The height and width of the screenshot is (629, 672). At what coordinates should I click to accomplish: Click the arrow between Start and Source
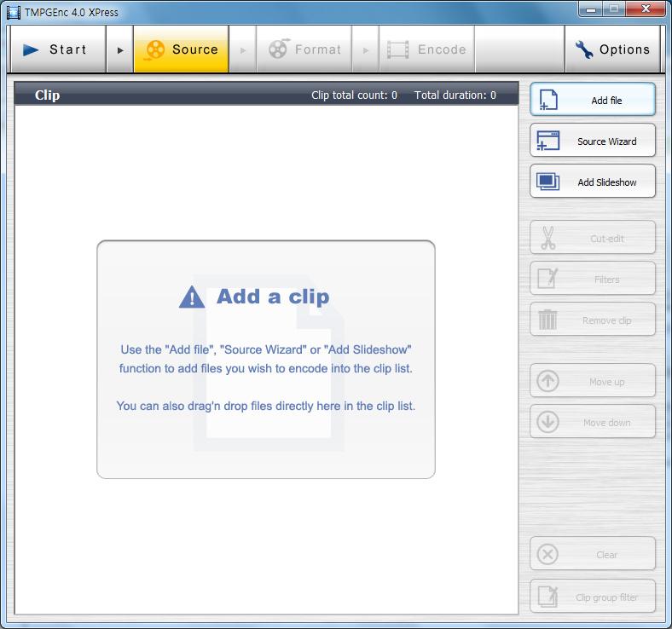point(120,49)
